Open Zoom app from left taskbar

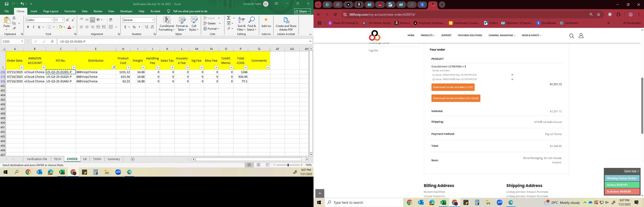click(118, 172)
